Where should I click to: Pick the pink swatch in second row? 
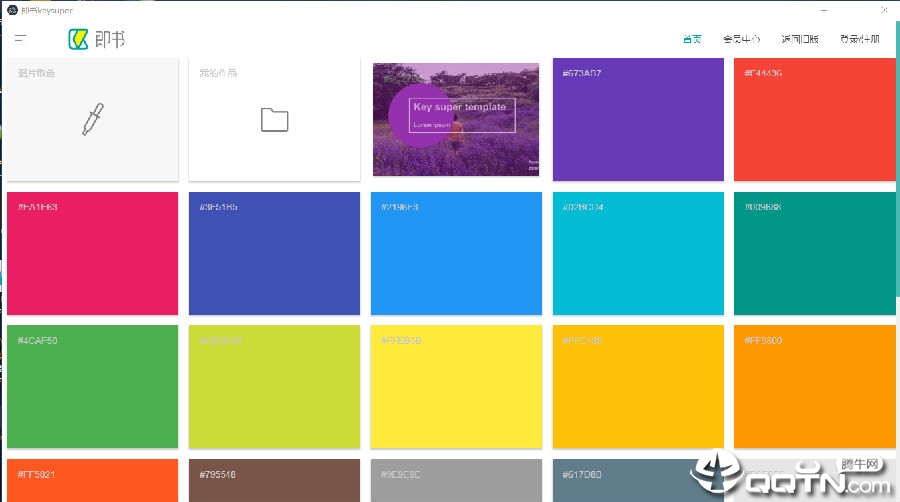coord(92,254)
